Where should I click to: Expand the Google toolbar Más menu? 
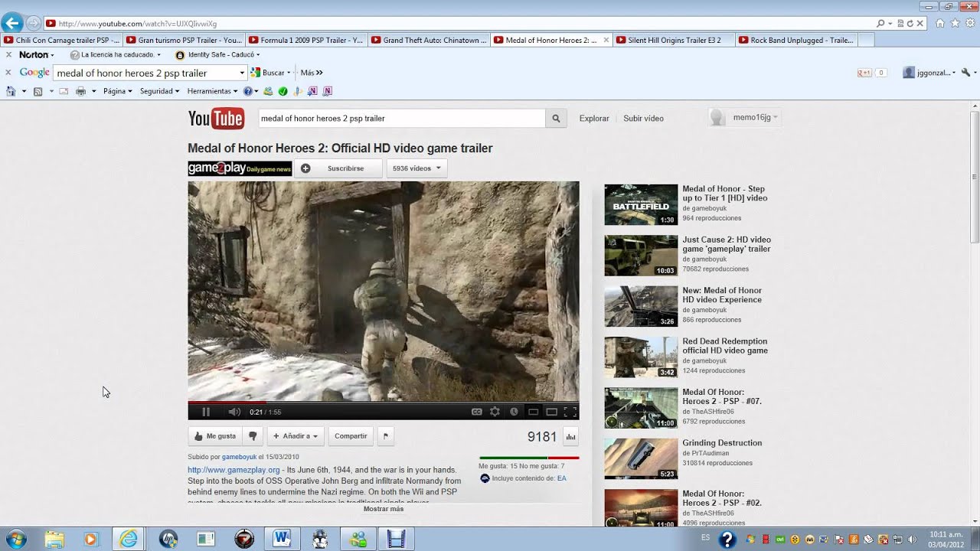312,73
